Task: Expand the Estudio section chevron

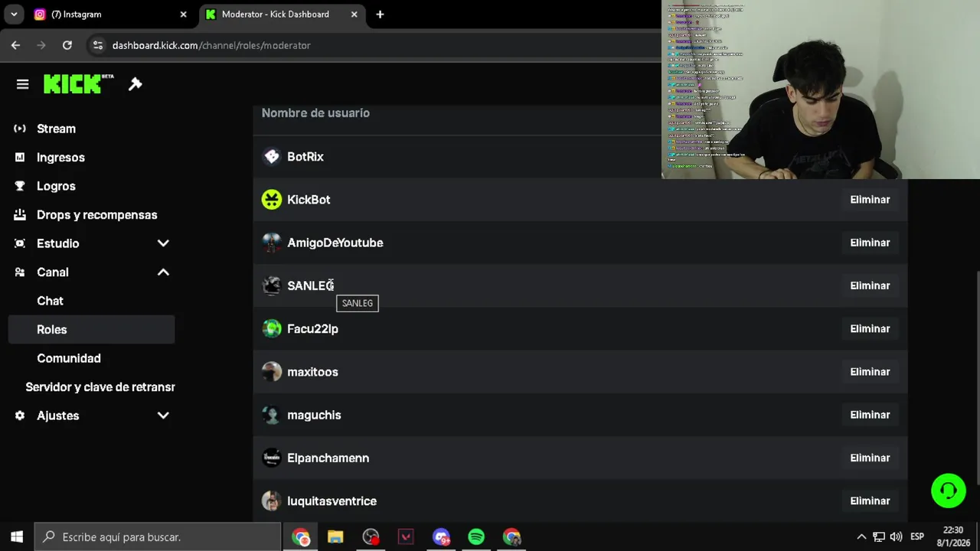Action: point(163,243)
